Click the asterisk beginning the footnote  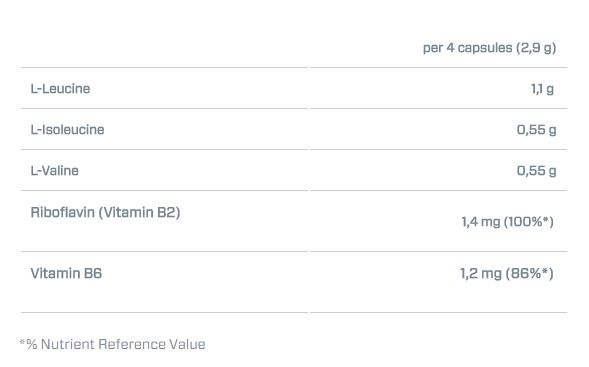click(22, 341)
